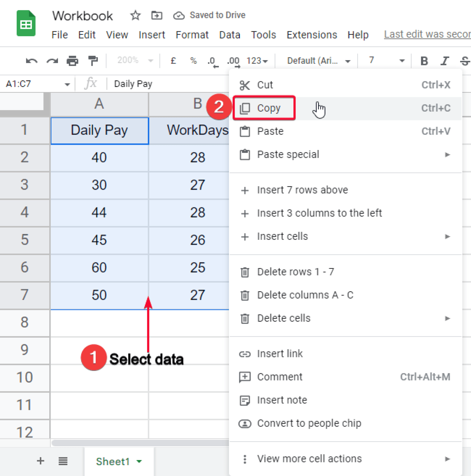Click the Move to folder icon
This screenshot has height=476, width=471.
tap(156, 15)
